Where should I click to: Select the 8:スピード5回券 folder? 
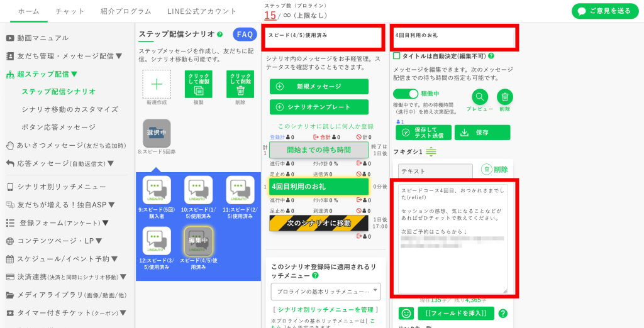tap(157, 133)
